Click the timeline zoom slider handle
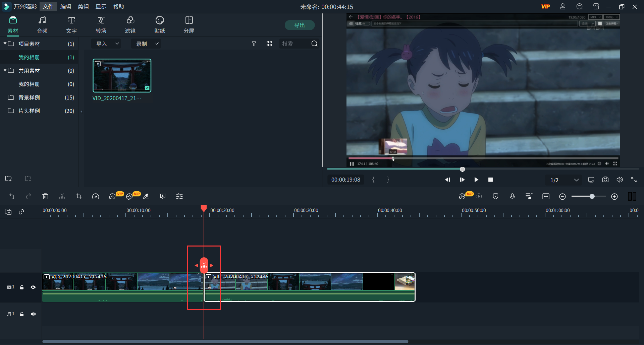 (592, 197)
